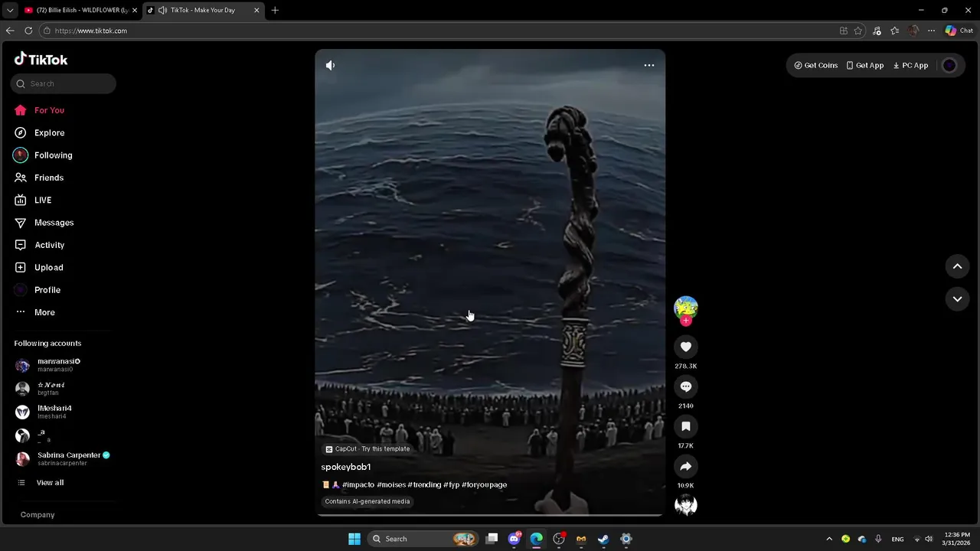Focus the TikTok search field

pyautogui.click(x=64, y=83)
